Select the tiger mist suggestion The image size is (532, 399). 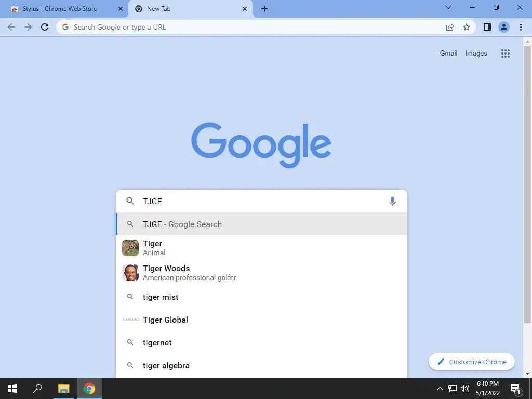point(262,297)
